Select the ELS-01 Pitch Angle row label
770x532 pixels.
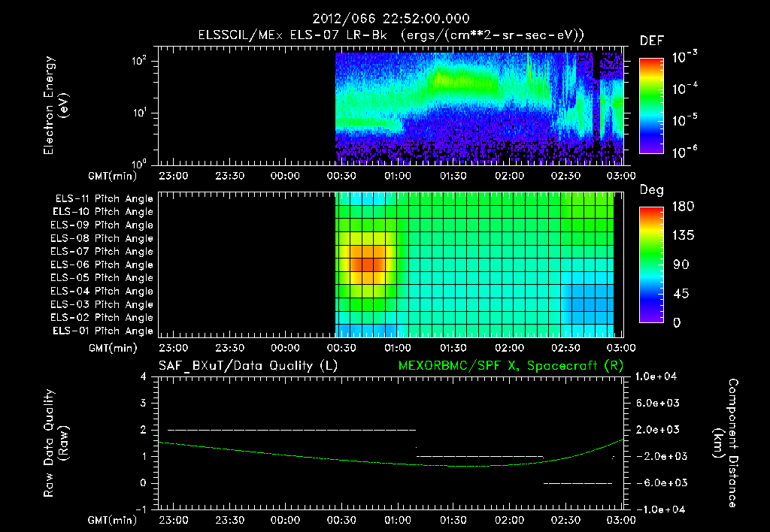[103, 331]
